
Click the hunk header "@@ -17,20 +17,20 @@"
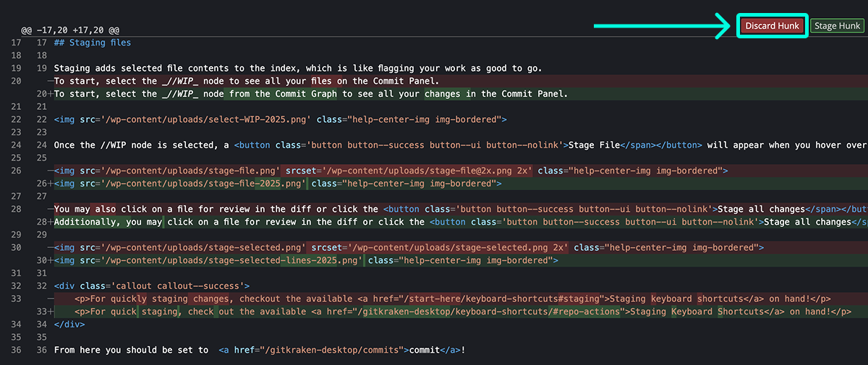point(70,30)
